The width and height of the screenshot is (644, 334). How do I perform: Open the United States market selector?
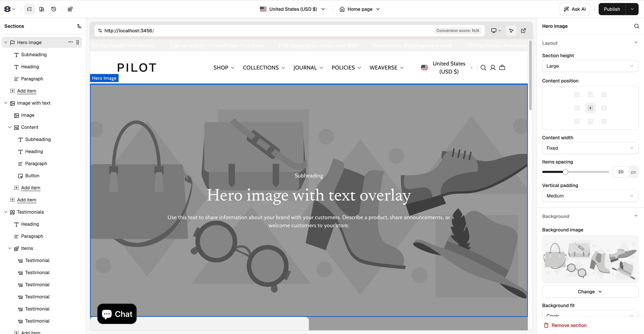pyautogui.click(x=292, y=9)
